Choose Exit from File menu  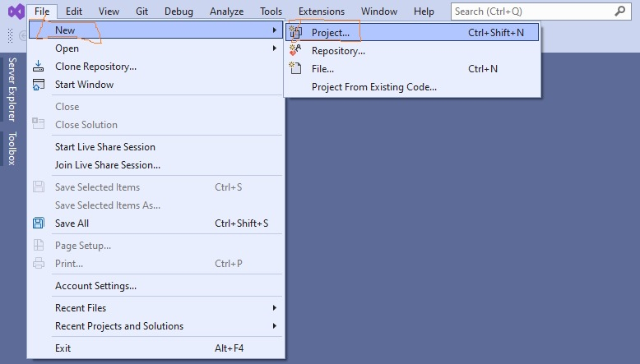tap(155, 348)
